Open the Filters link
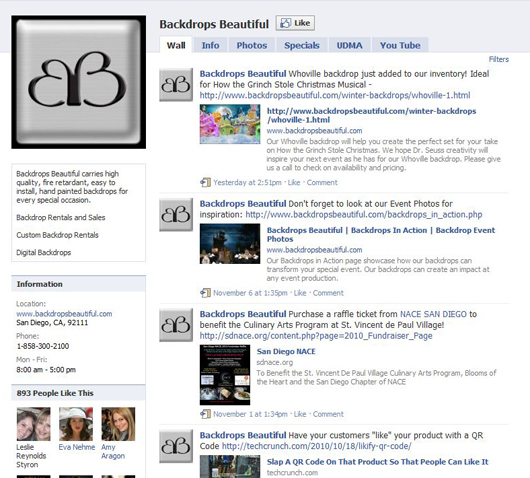530x478 pixels. pyautogui.click(x=499, y=59)
